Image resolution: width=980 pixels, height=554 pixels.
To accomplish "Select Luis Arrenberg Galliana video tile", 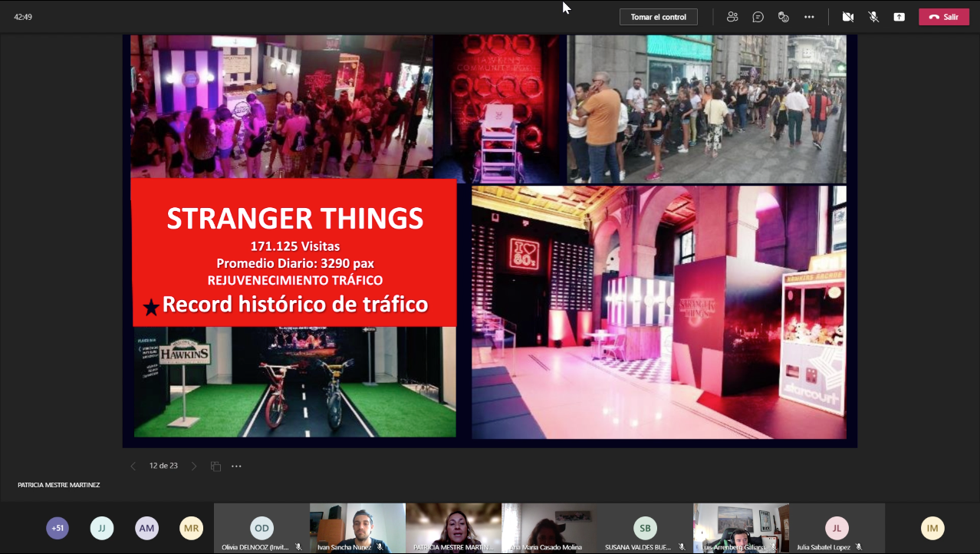I will [x=741, y=528].
